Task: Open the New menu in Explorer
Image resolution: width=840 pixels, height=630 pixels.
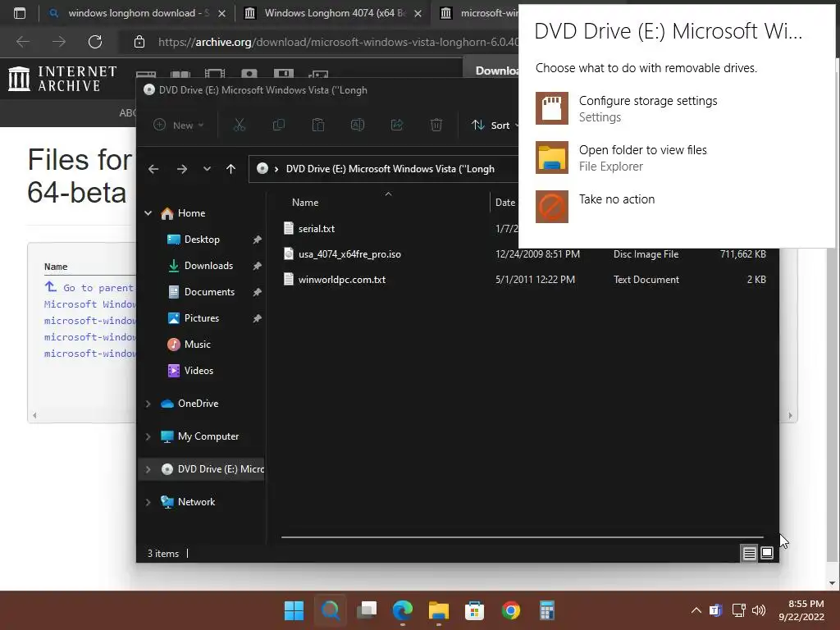Action: (x=178, y=125)
